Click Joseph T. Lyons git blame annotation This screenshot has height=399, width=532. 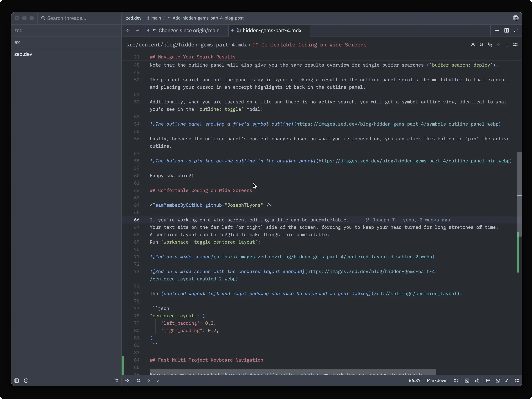[x=408, y=220]
